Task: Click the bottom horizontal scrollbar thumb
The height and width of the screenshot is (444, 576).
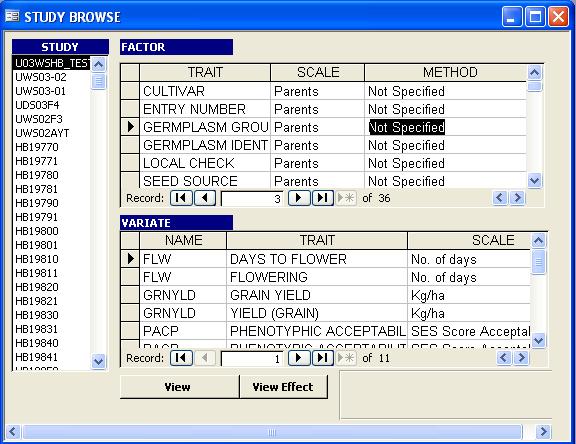Action: pos(272,432)
